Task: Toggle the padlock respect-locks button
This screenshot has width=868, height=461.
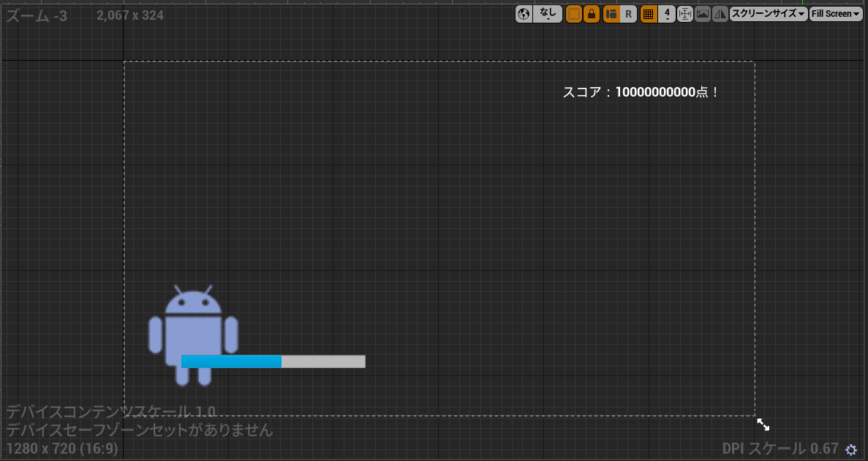Action: (x=591, y=14)
